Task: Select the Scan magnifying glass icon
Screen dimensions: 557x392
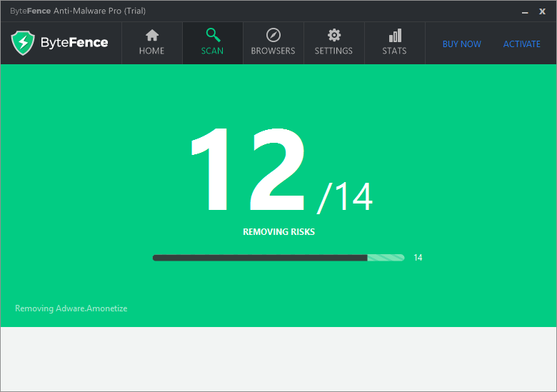Action: click(x=213, y=35)
